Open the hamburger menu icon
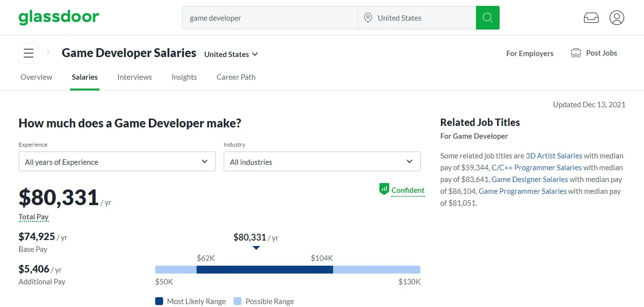Viewport: 644px width, 307px height. [29, 53]
